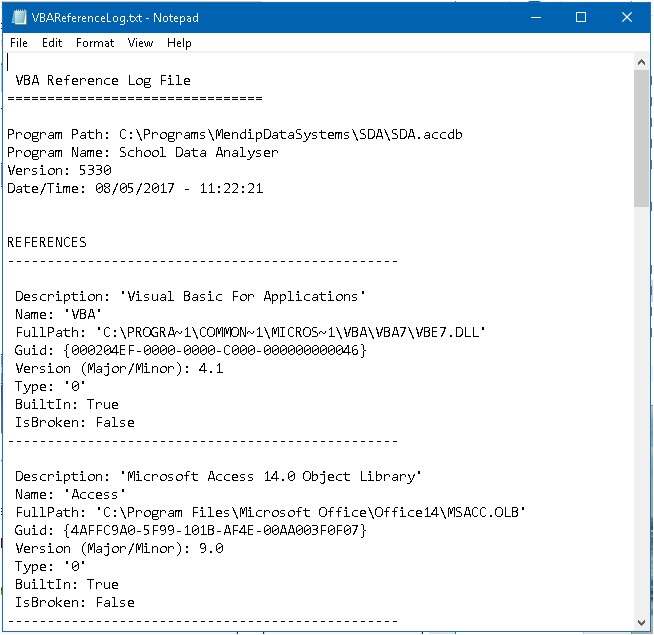Click the Guid {000204EF...} line

[x=191, y=350]
